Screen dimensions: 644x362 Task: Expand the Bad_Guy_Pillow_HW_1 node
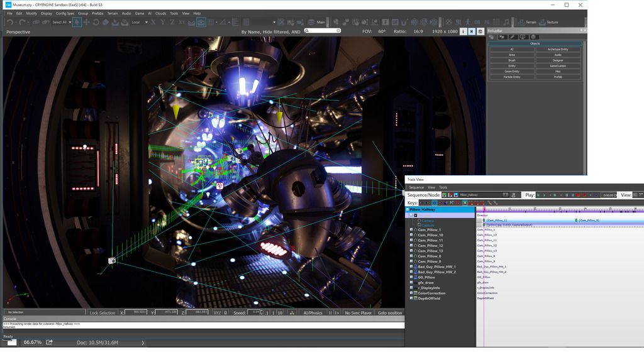click(x=411, y=266)
